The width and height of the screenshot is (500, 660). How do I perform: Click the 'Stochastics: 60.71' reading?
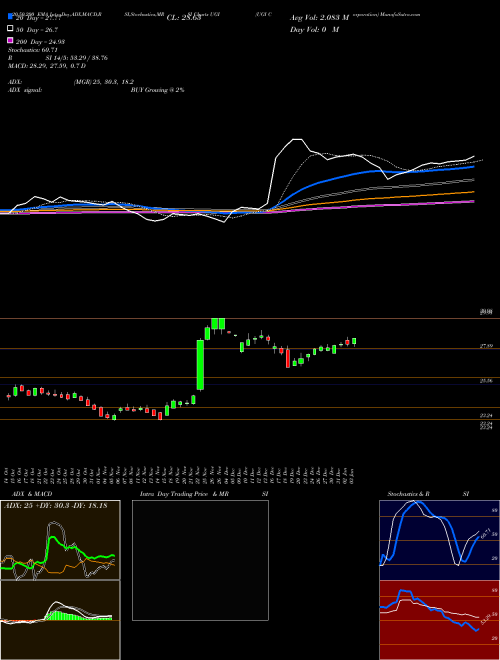pos(33,50)
